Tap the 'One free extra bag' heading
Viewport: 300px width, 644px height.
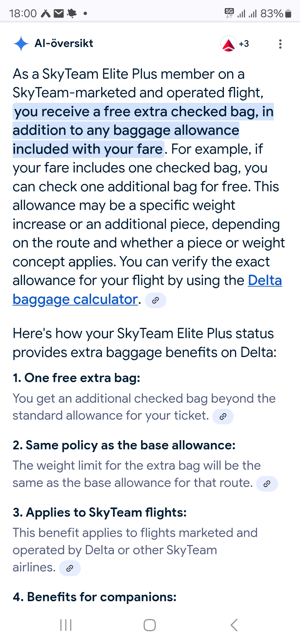click(x=76, y=378)
